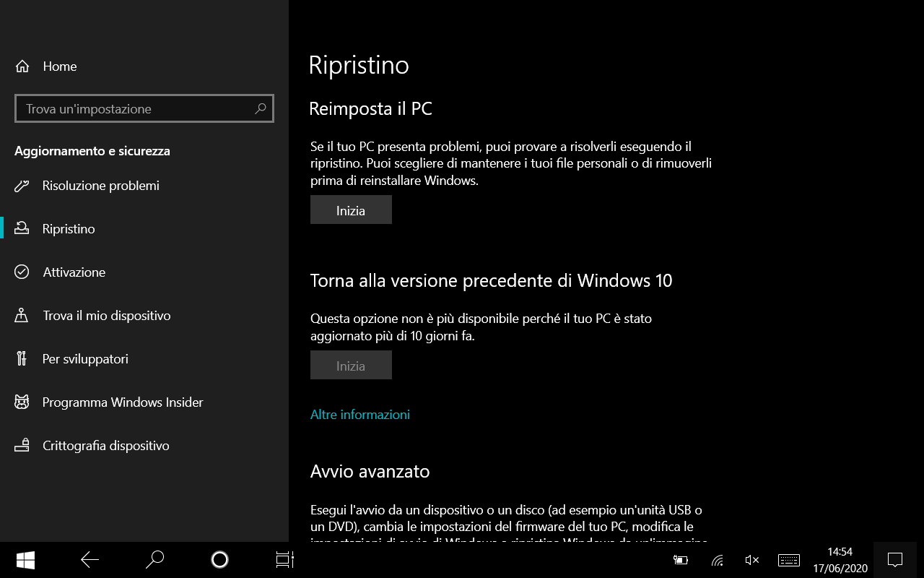Screen dimensions: 924x578
Task: Open Risoluzione problemi section
Action: point(144,186)
